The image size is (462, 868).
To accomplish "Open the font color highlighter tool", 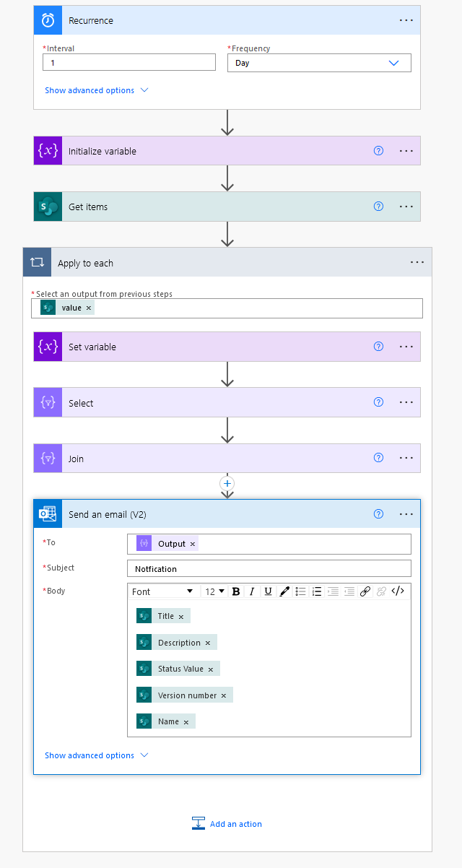I will coord(284,591).
